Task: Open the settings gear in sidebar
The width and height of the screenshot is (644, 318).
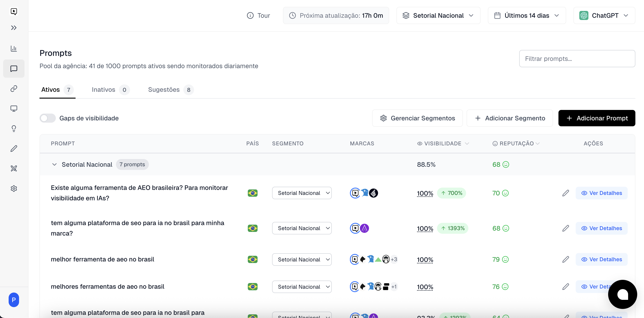Action: pos(14,188)
